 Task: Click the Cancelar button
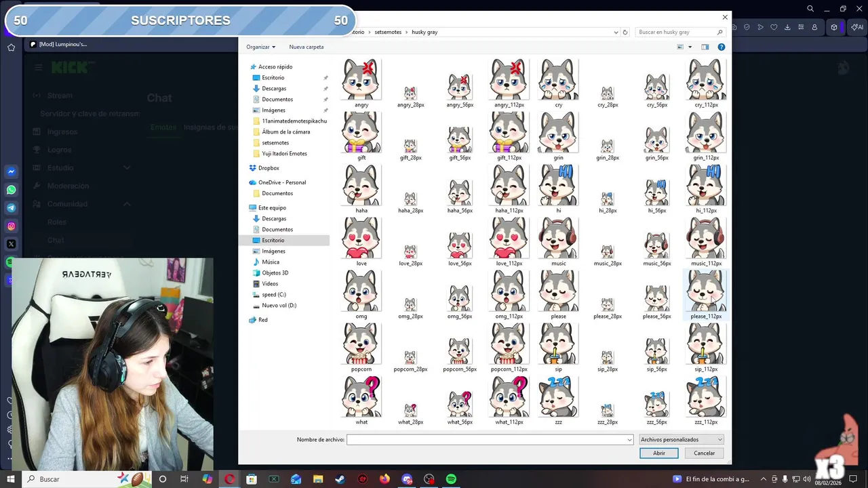click(x=704, y=453)
